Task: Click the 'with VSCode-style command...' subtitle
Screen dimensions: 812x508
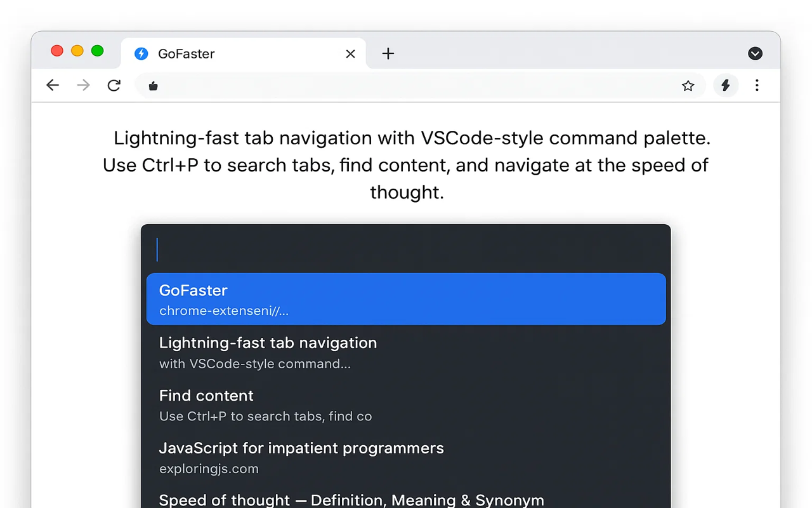Action: (x=255, y=364)
